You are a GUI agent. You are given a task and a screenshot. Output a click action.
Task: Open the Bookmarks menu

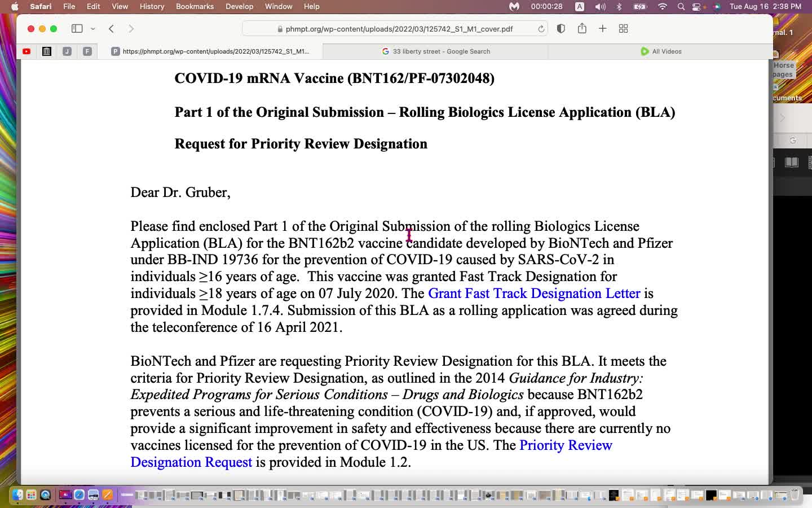pos(195,6)
